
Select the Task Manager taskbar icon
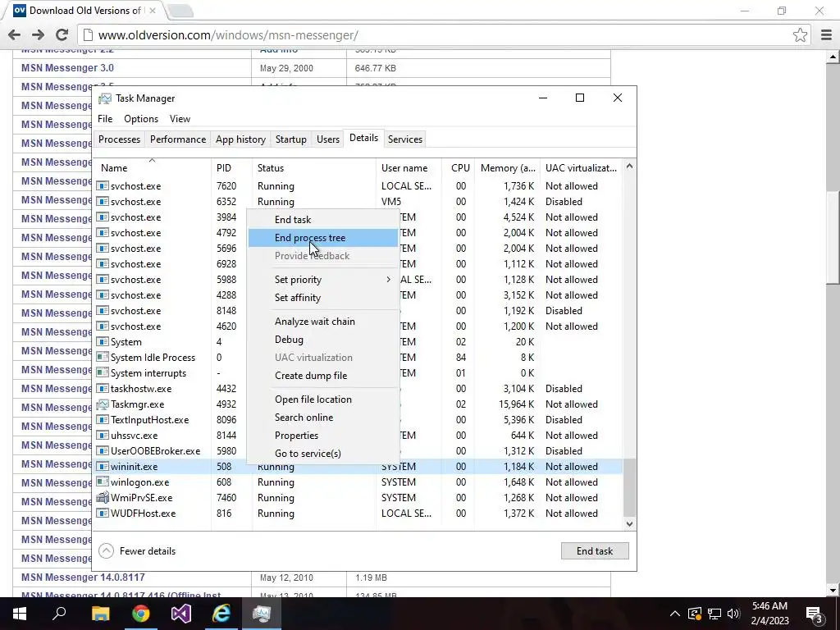[262, 614]
